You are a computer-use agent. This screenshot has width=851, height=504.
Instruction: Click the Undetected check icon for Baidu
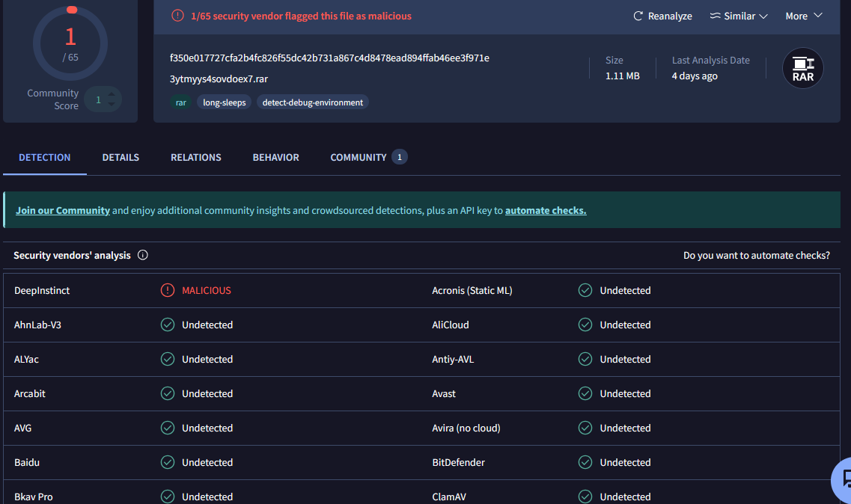(168, 462)
